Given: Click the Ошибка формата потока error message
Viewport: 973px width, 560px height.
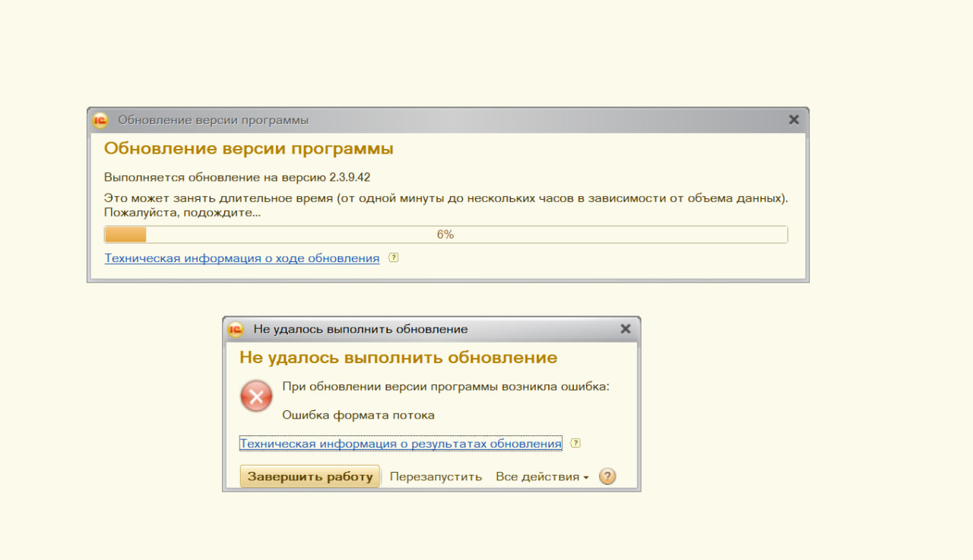Looking at the screenshot, I should click(358, 415).
